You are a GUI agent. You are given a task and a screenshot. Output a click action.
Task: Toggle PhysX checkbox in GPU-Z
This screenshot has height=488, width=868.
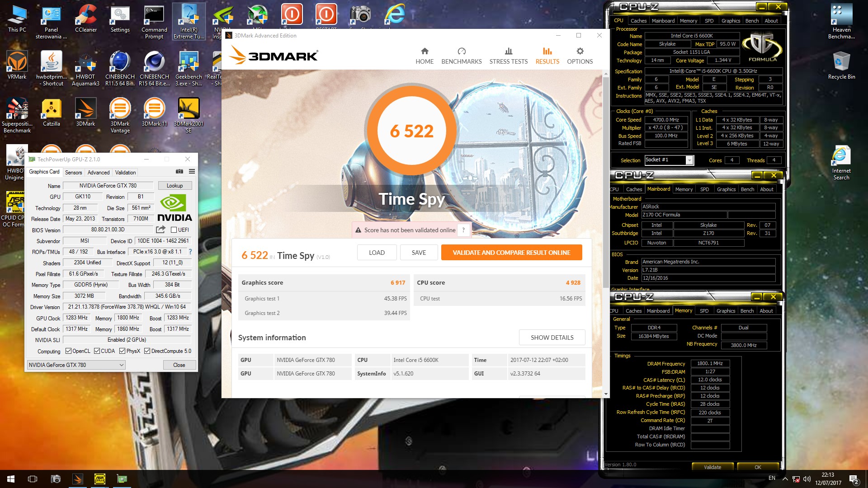point(123,351)
